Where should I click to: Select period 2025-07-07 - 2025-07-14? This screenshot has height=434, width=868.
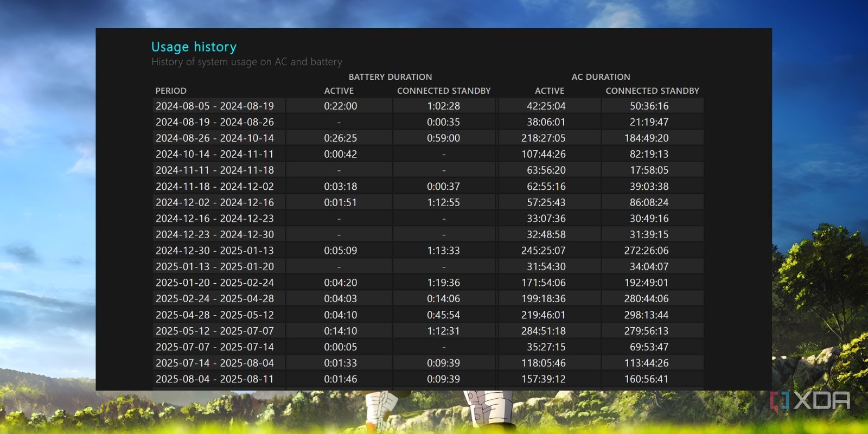point(215,347)
